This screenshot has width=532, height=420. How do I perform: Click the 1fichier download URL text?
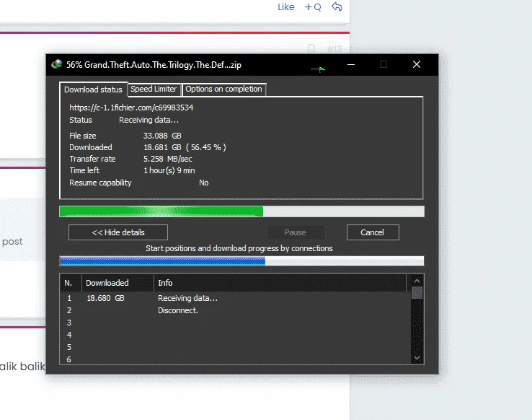[131, 108]
